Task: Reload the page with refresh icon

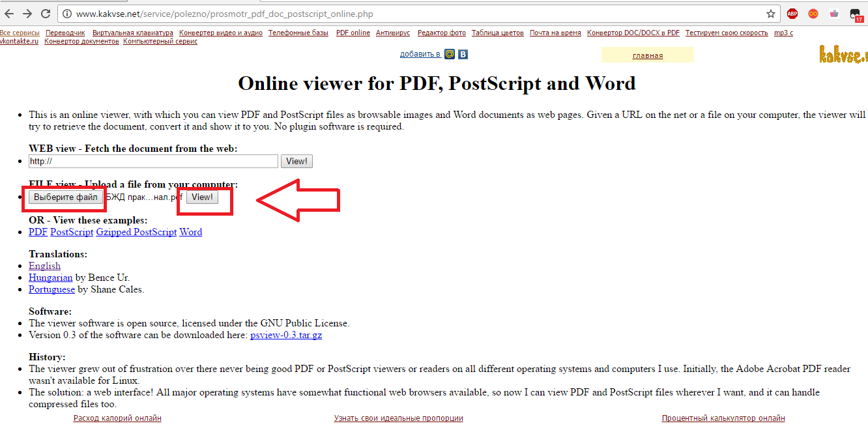Action: [x=46, y=14]
